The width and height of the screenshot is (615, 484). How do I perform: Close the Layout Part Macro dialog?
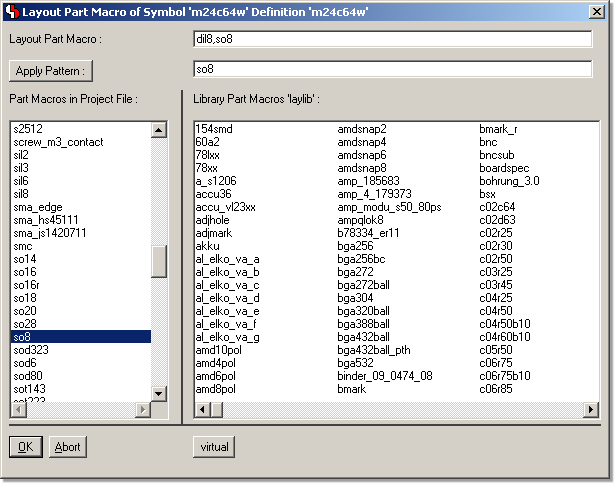[597, 12]
